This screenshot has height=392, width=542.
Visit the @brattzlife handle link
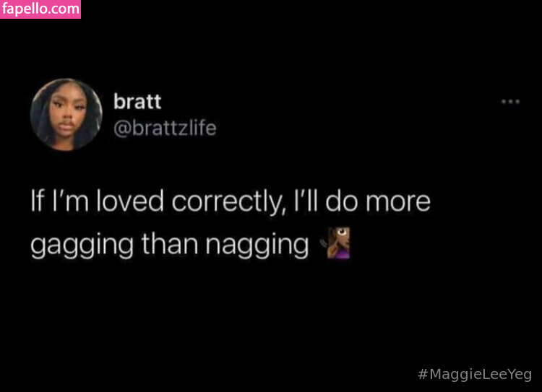coord(165,128)
